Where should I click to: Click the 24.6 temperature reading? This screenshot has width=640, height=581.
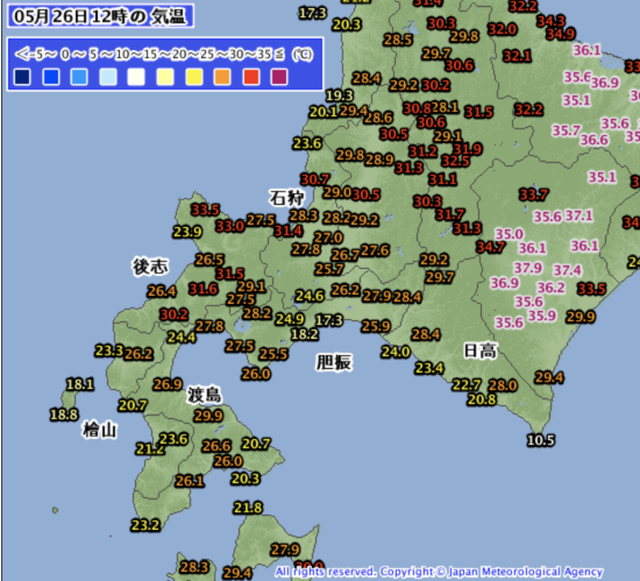[x=309, y=295]
